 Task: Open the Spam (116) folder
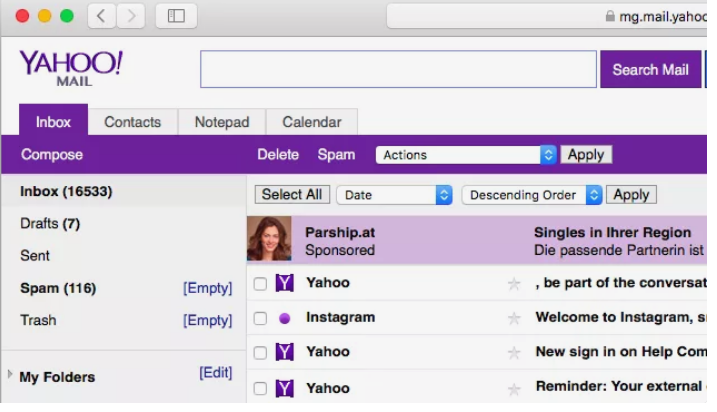coord(58,289)
